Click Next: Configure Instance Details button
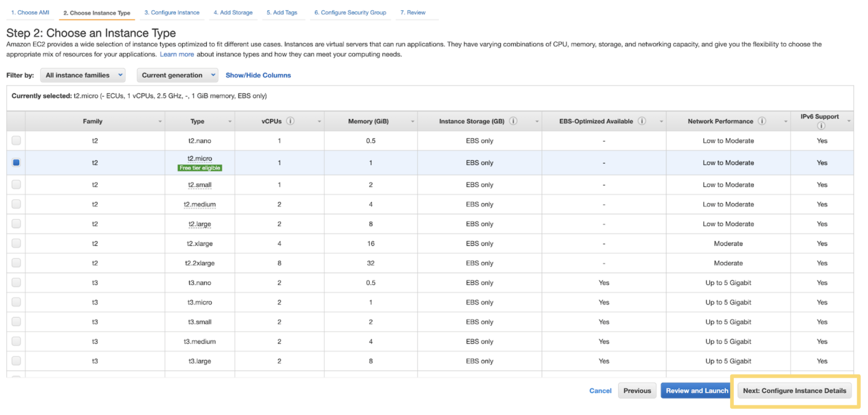 794,390
